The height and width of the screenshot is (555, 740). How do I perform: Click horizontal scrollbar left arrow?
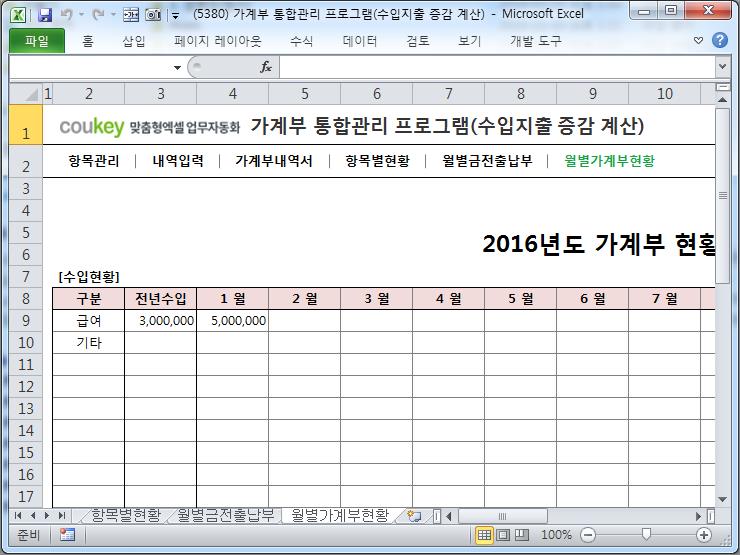coord(449,516)
